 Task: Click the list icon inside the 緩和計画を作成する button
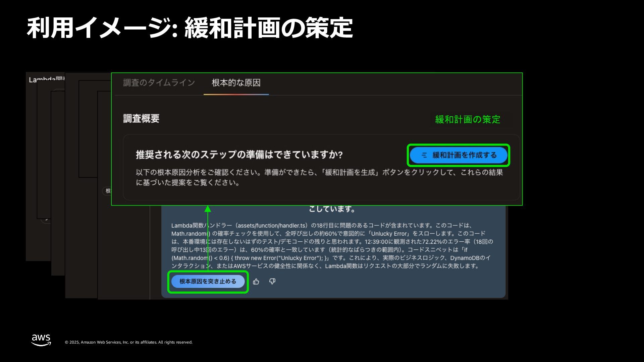point(424,155)
